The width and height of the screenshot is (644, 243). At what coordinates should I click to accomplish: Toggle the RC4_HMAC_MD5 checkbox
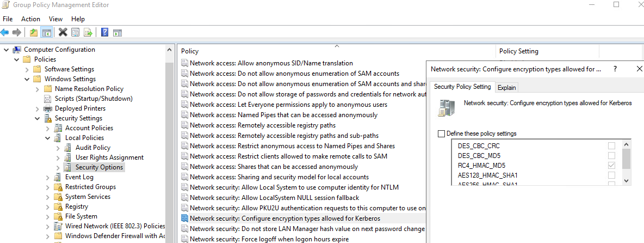point(612,165)
